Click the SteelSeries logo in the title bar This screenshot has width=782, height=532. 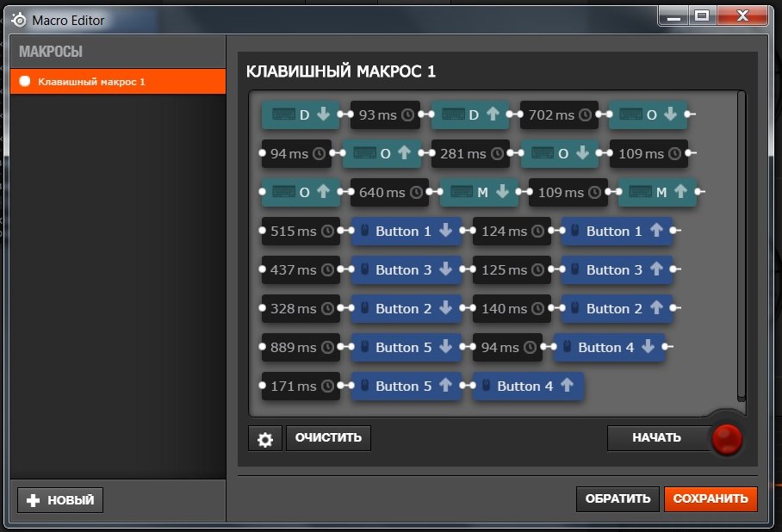19,20
